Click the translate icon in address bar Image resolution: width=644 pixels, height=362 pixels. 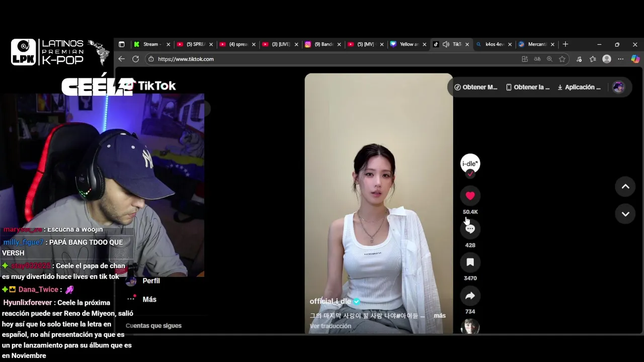[x=537, y=59]
